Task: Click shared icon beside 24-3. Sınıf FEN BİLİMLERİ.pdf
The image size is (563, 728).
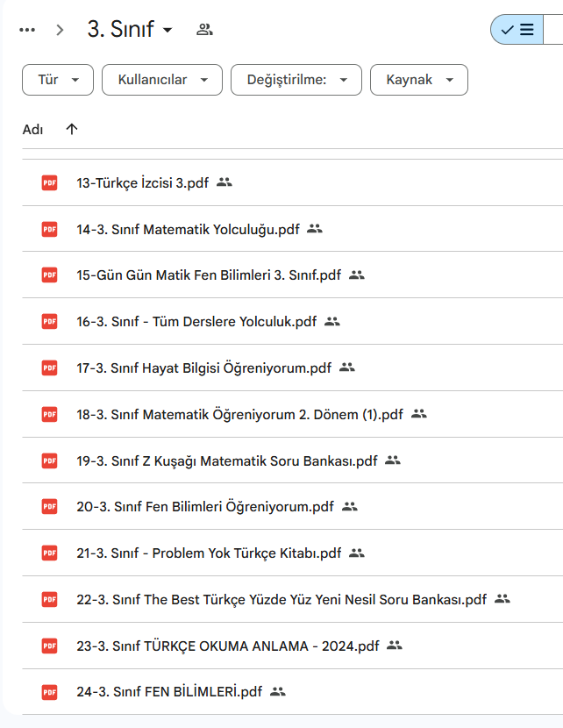Action: pyautogui.click(x=278, y=691)
